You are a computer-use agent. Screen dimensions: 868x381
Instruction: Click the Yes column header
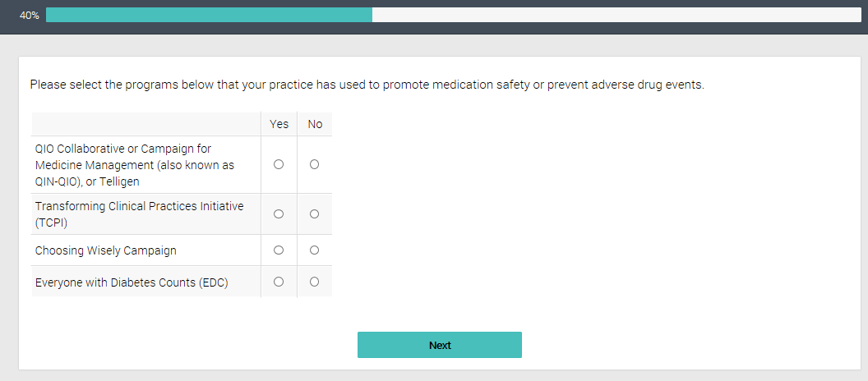pos(279,124)
